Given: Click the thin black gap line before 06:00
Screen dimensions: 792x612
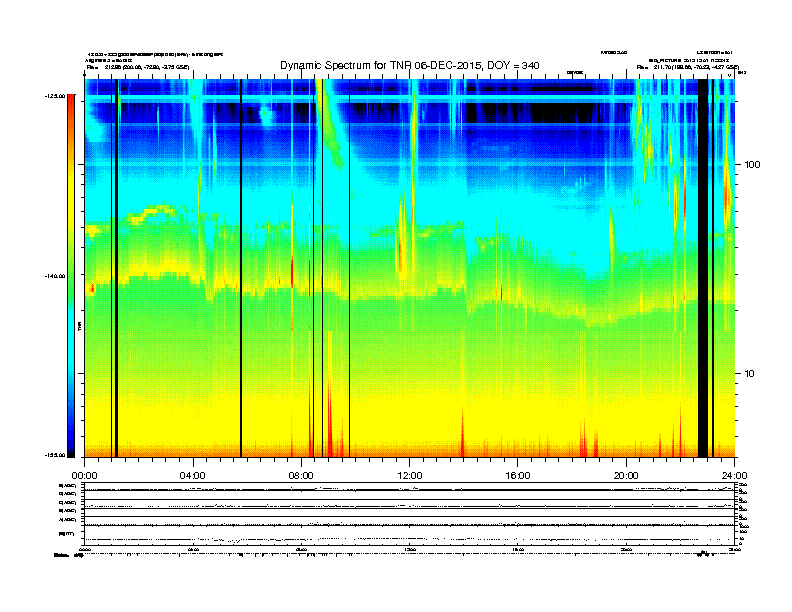Looking at the screenshot, I should pos(241,268).
